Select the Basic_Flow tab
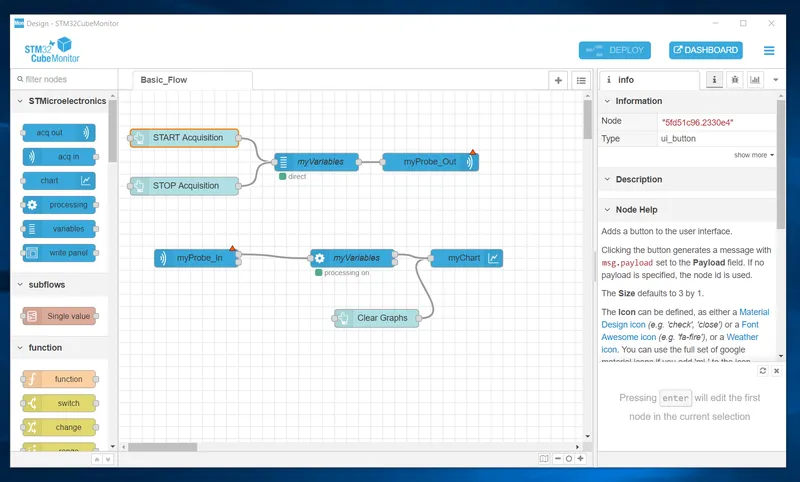800x482 pixels. tap(164, 80)
